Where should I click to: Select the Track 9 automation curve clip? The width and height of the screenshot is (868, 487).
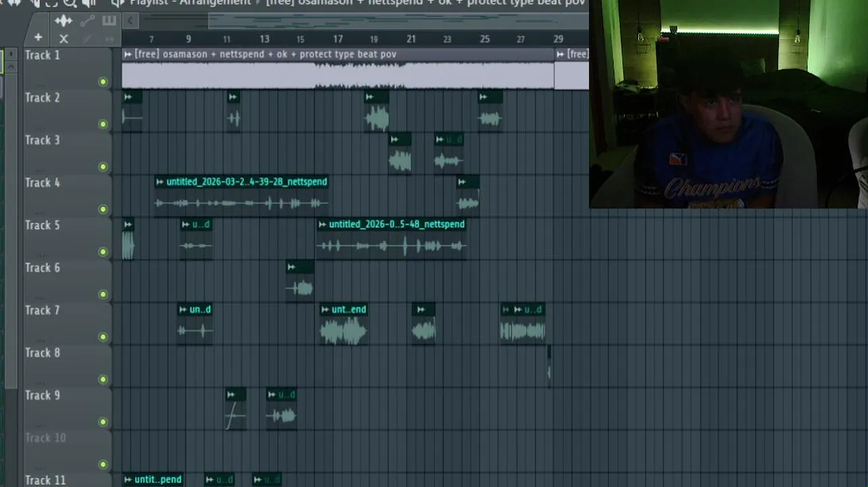pos(235,409)
